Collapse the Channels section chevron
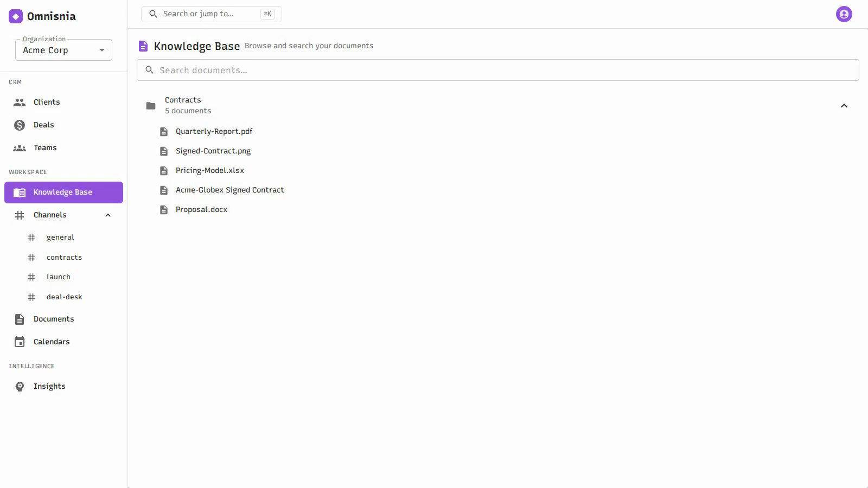This screenshot has height=488, width=868. (108, 215)
